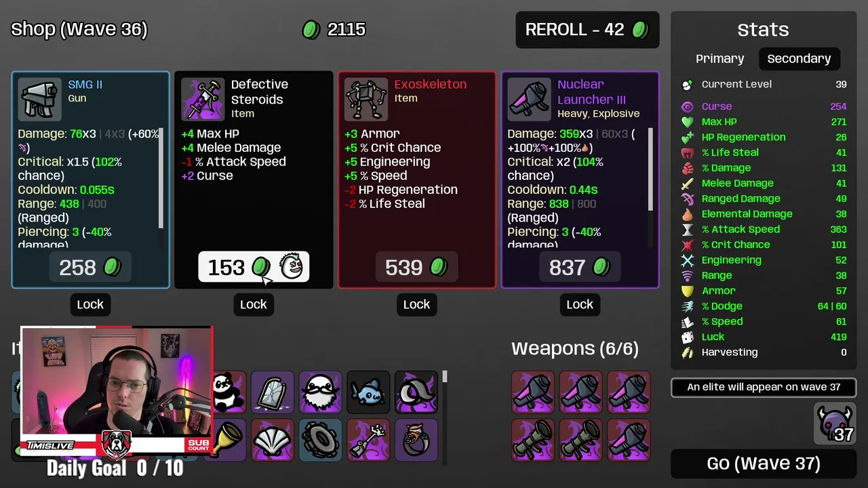Click the broken mirror item icon

pyautogui.click(x=273, y=392)
